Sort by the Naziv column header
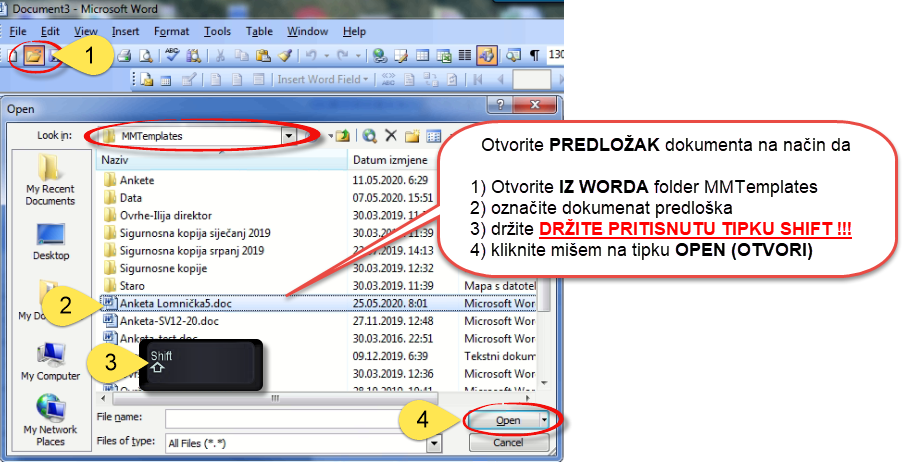904x462 pixels. [222, 160]
